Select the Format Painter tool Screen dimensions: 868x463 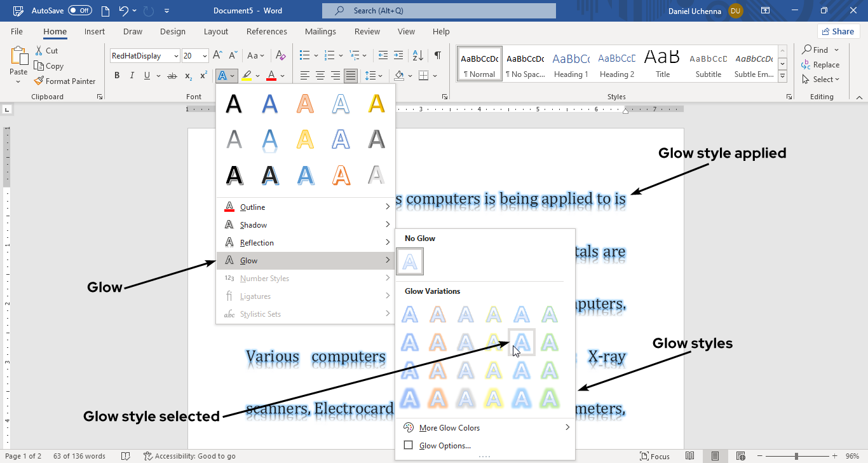65,81
